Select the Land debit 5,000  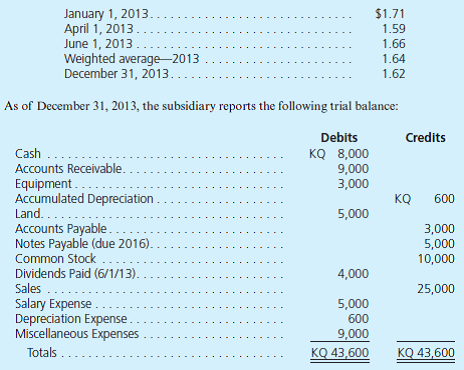[x=353, y=214]
